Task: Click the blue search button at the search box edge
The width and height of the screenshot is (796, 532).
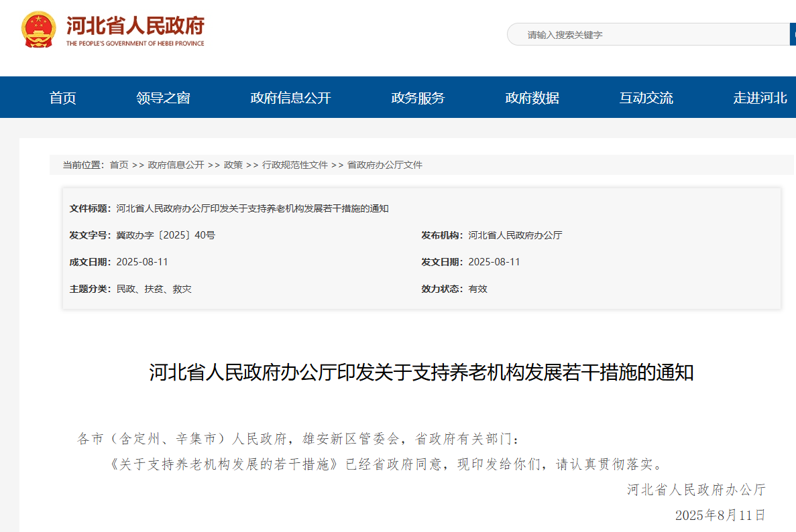Action: tap(793, 35)
